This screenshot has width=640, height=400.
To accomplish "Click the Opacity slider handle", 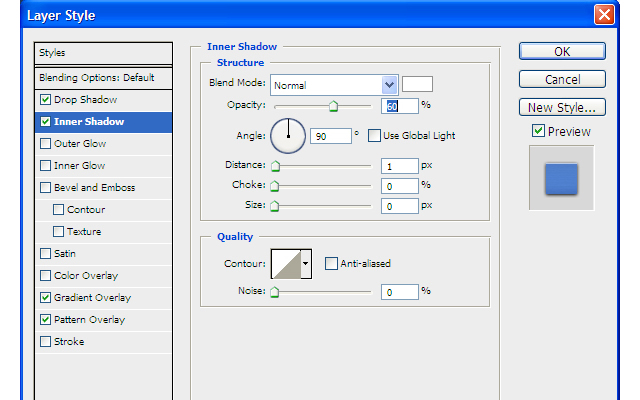I will 333,106.
